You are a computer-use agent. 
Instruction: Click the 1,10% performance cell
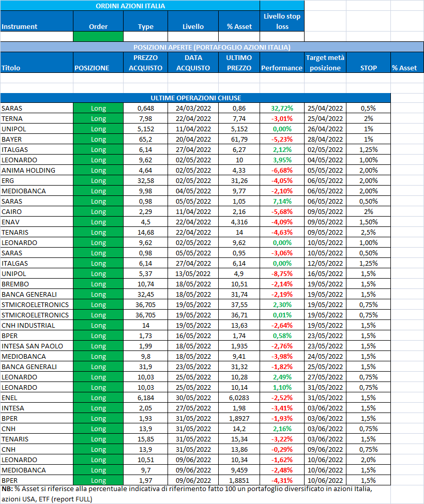pyautogui.click(x=282, y=387)
